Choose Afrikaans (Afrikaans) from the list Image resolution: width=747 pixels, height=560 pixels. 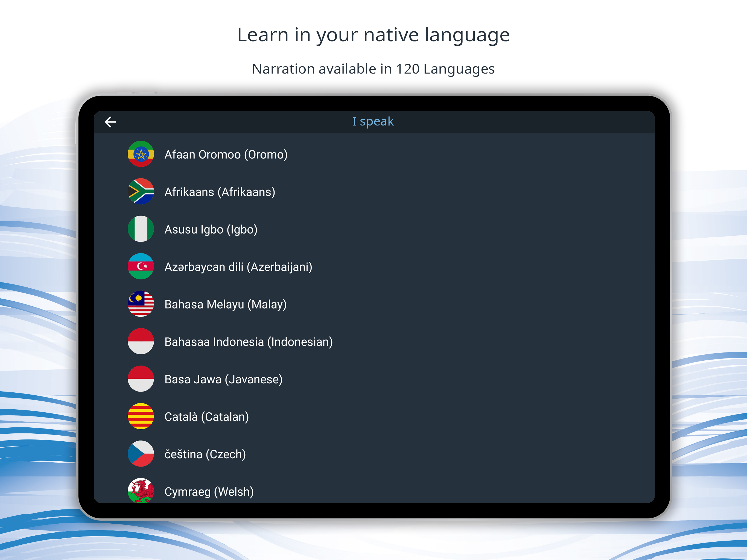[x=220, y=192]
